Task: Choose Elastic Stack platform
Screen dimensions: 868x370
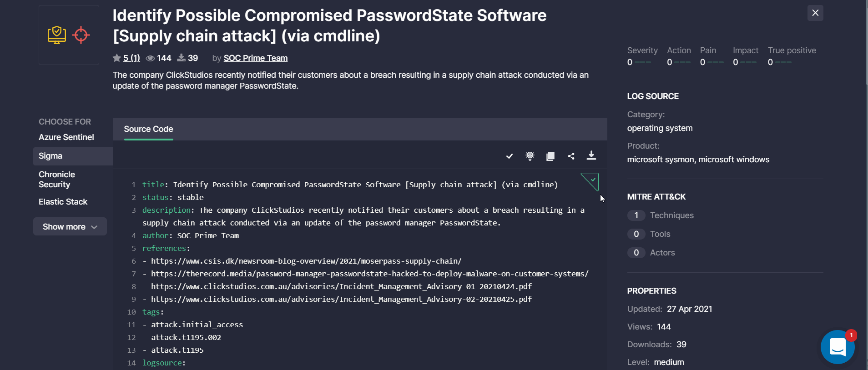Action: 63,202
